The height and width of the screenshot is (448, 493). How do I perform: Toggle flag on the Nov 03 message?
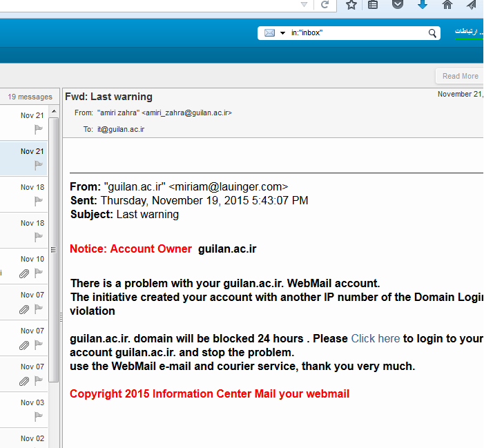39,416
